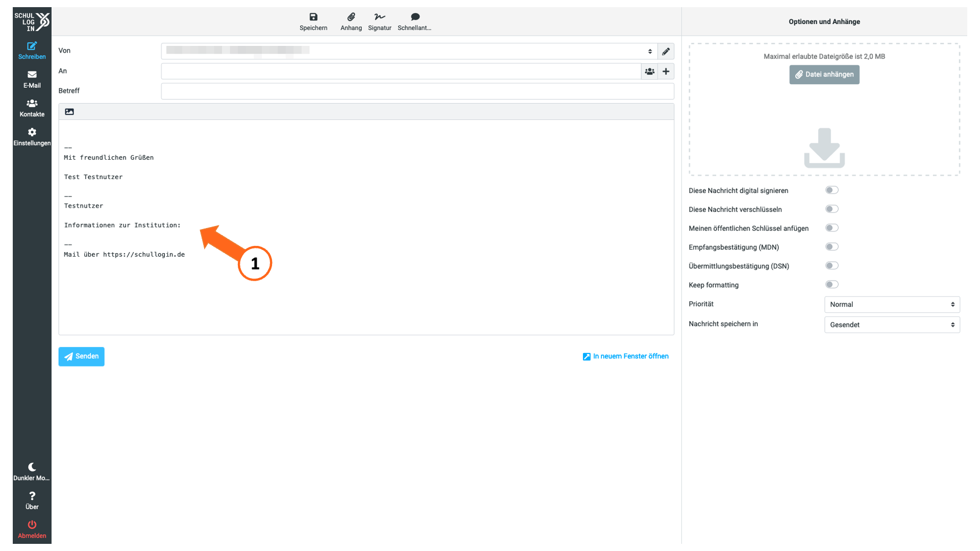This screenshot has height=551, width=980.
Task: Open Nachricht speichern in dropdown
Action: point(892,325)
